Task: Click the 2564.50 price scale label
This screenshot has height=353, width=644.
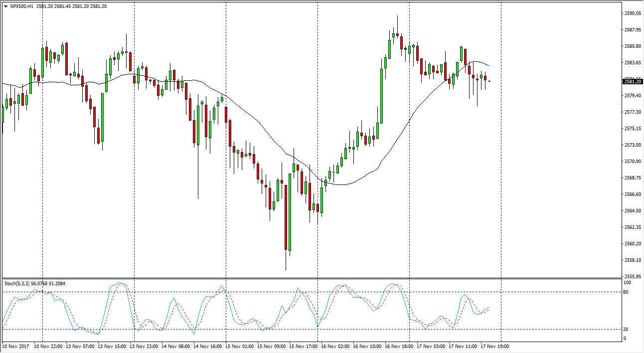Action: (632, 211)
